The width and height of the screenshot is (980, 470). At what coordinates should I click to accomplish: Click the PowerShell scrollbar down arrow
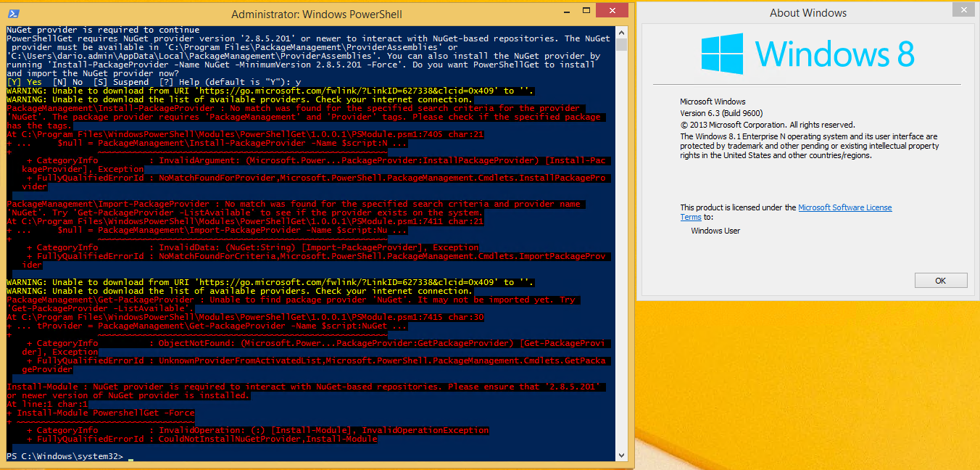click(622, 455)
